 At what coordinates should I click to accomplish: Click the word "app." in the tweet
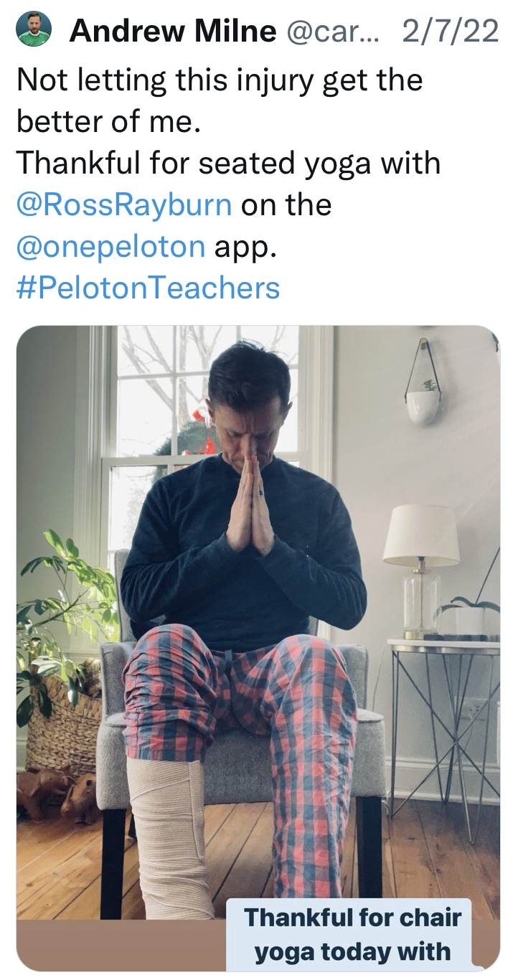pyautogui.click(x=246, y=247)
